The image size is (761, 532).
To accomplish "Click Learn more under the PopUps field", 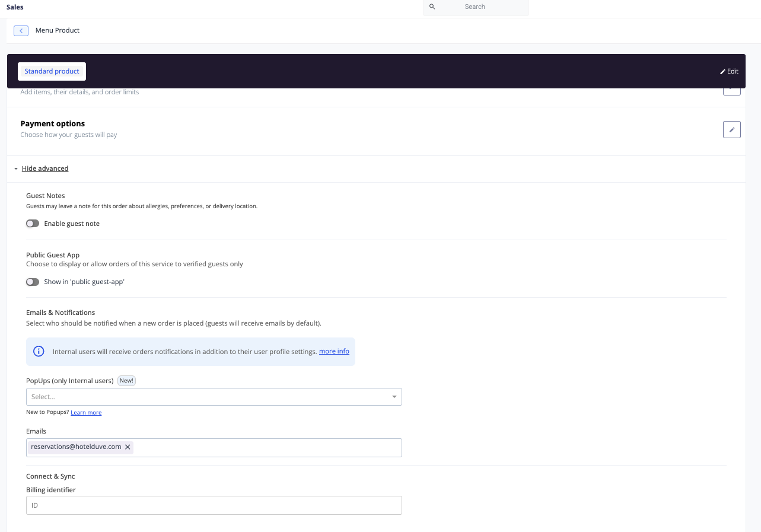I will pos(86,412).
